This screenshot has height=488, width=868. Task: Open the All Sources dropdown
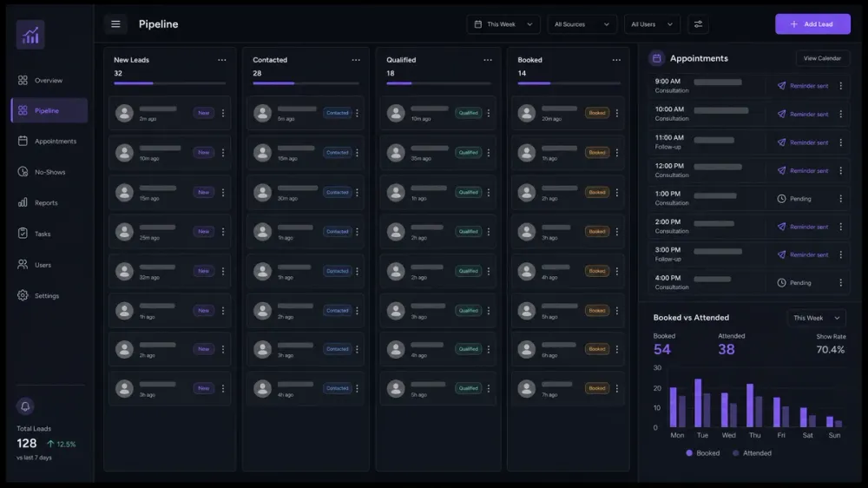pos(582,24)
